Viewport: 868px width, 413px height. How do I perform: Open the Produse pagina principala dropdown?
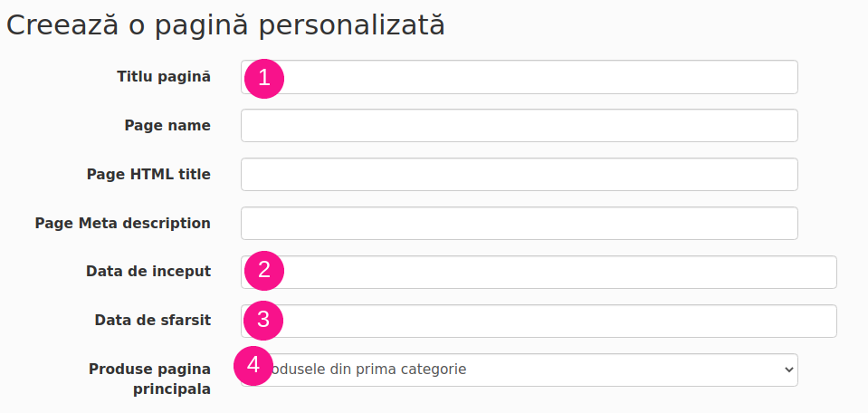pos(520,370)
